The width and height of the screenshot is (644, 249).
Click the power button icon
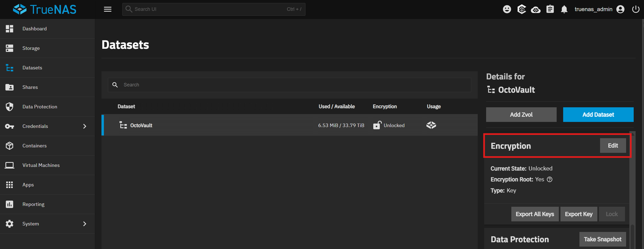pyautogui.click(x=636, y=9)
